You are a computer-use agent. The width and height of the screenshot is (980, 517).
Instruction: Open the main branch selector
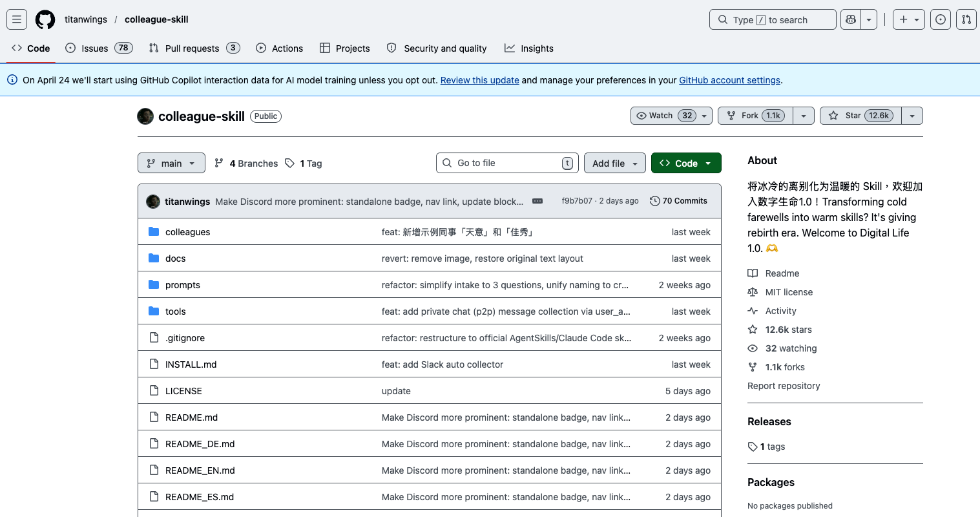(x=171, y=163)
